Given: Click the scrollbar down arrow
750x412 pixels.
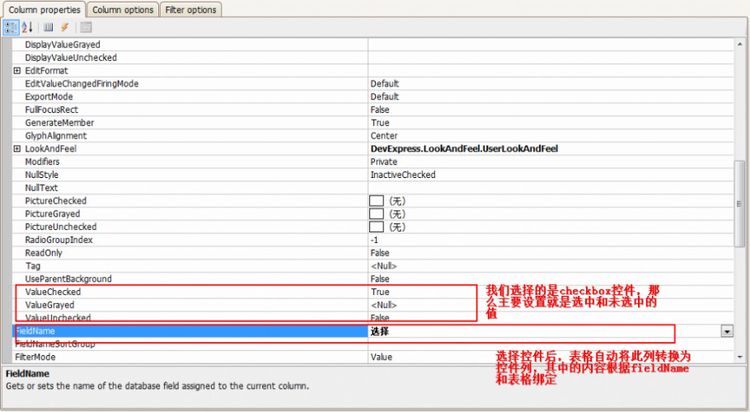Looking at the screenshot, I should point(739,357).
